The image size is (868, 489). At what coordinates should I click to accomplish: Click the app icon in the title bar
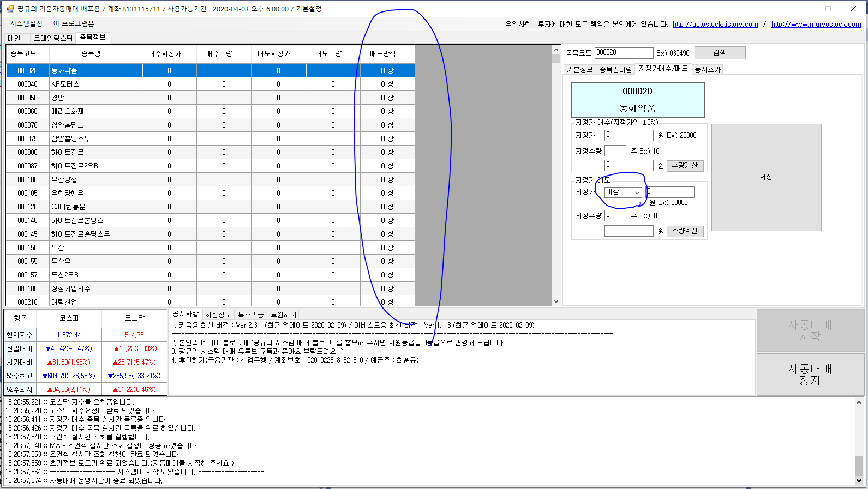coord(10,9)
